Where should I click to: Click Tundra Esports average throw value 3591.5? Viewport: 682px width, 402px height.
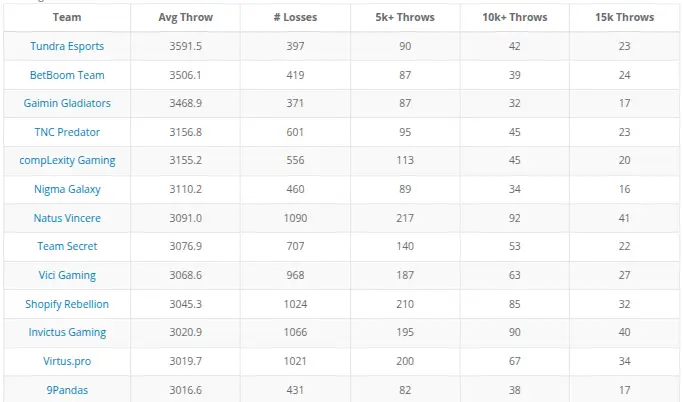[185, 46]
